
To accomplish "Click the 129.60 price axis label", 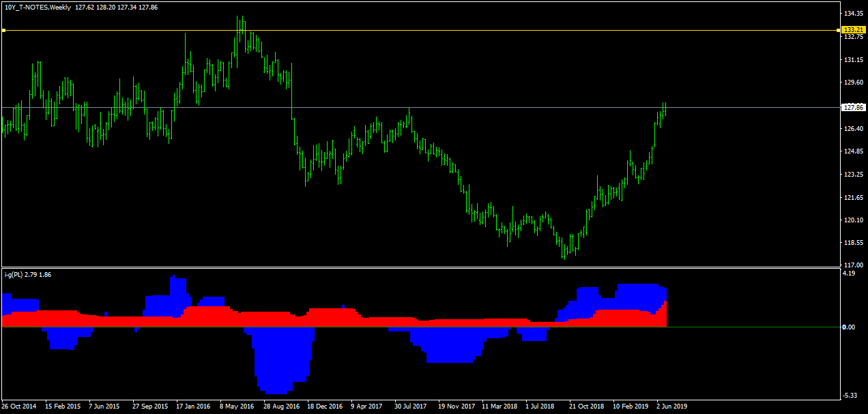I will [x=854, y=83].
